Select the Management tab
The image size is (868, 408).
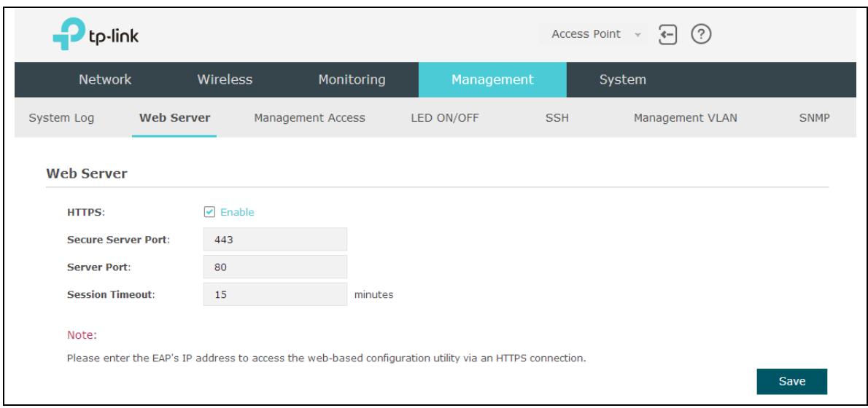492,79
